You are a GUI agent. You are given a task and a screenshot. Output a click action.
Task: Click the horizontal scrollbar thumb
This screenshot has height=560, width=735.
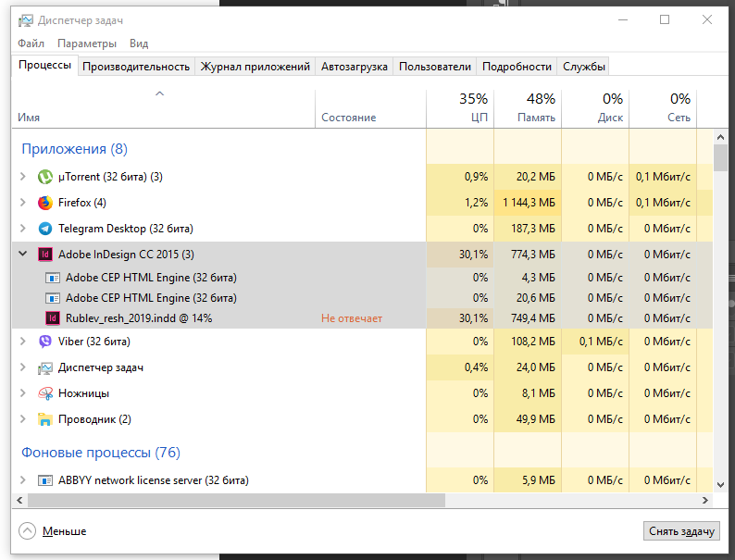(x=236, y=500)
